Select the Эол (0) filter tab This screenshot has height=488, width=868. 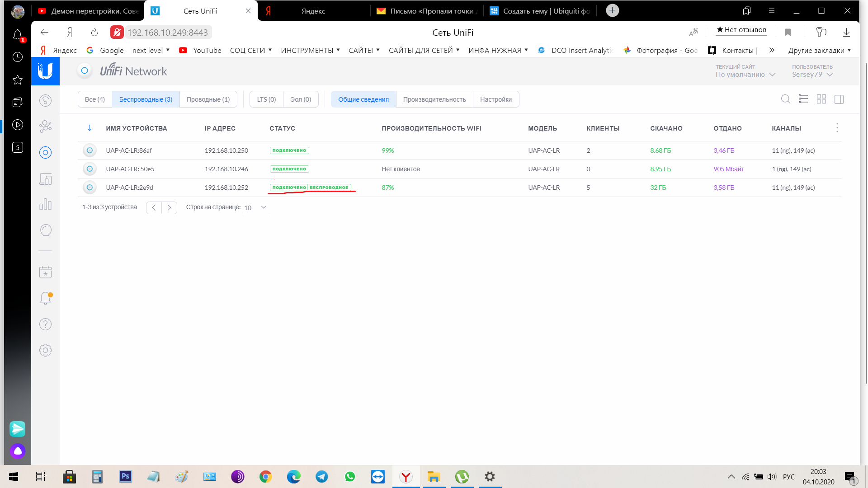[x=301, y=99]
